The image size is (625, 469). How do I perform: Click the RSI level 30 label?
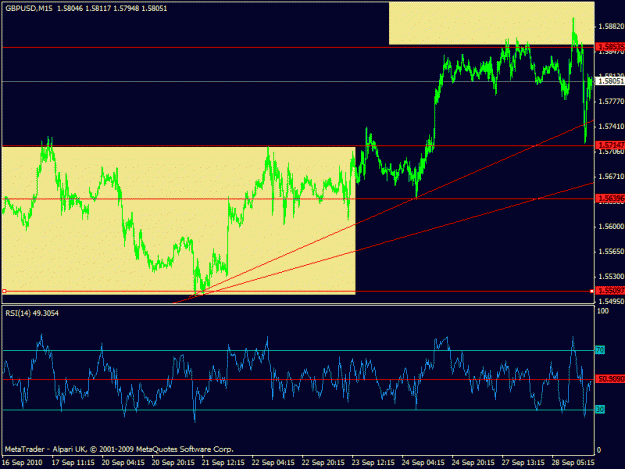[x=600, y=409]
